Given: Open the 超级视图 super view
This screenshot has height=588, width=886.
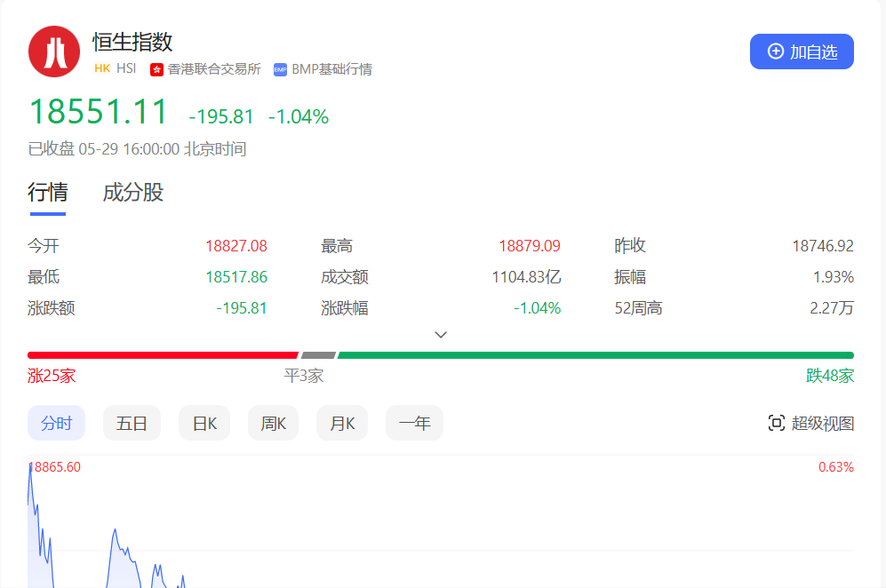Looking at the screenshot, I should pyautogui.click(x=810, y=423).
